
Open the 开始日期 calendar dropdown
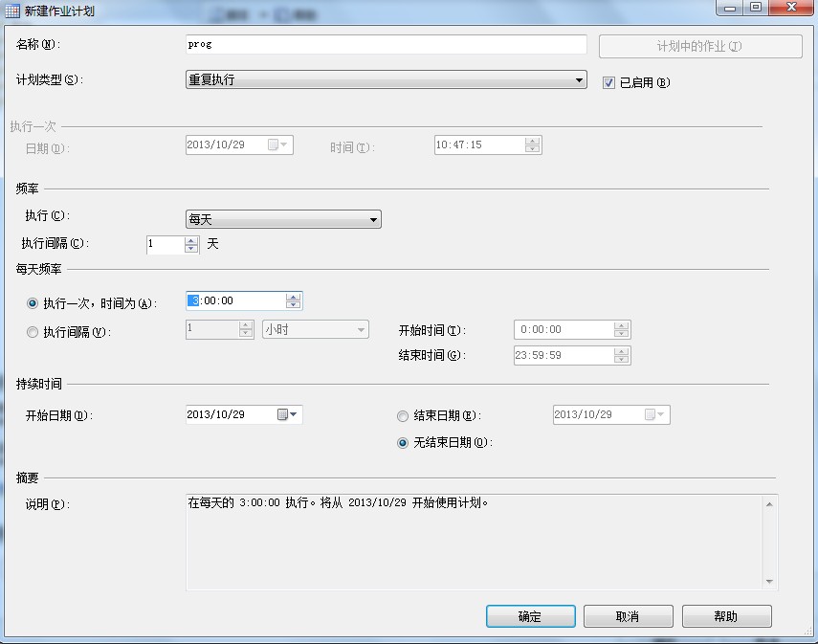(287, 414)
